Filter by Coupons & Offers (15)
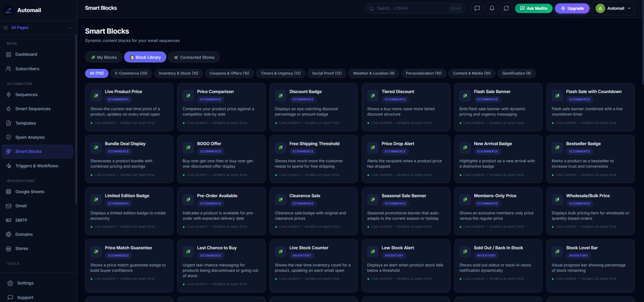 coord(230,73)
